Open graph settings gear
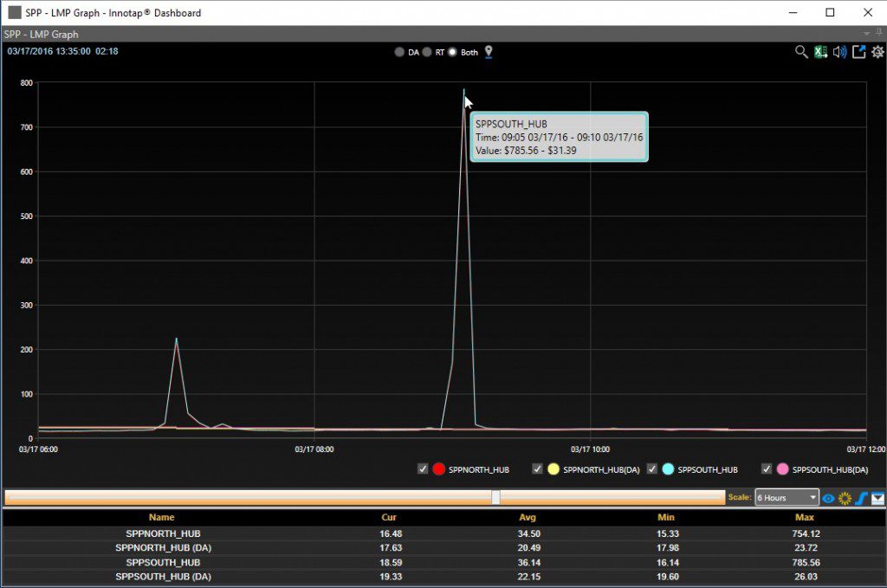The height and width of the screenshot is (588, 887). coord(877,52)
